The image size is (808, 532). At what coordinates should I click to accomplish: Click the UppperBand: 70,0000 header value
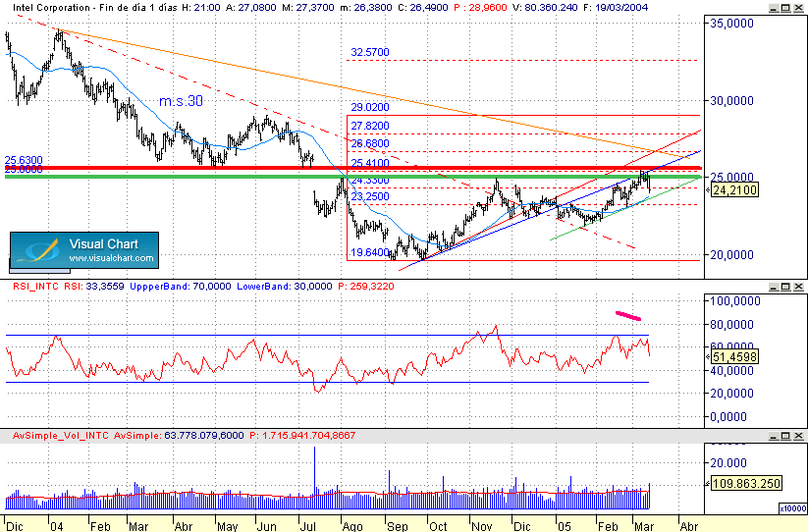(181, 287)
